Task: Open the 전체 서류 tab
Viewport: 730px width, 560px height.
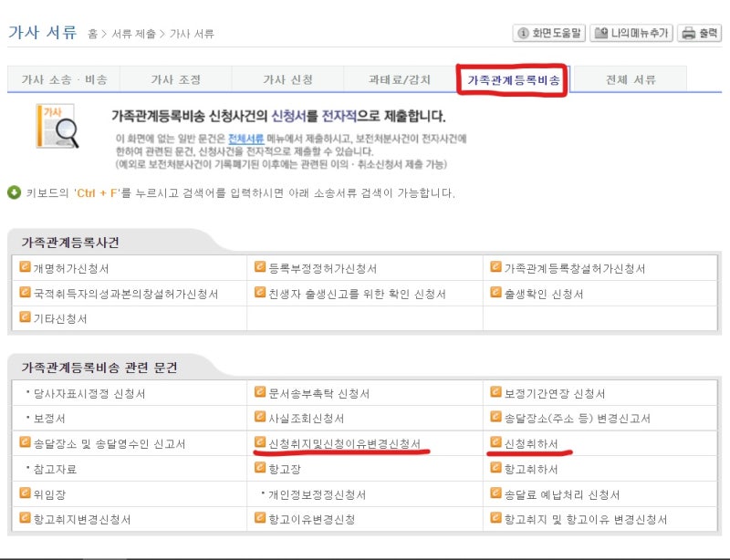Action: pos(631,79)
